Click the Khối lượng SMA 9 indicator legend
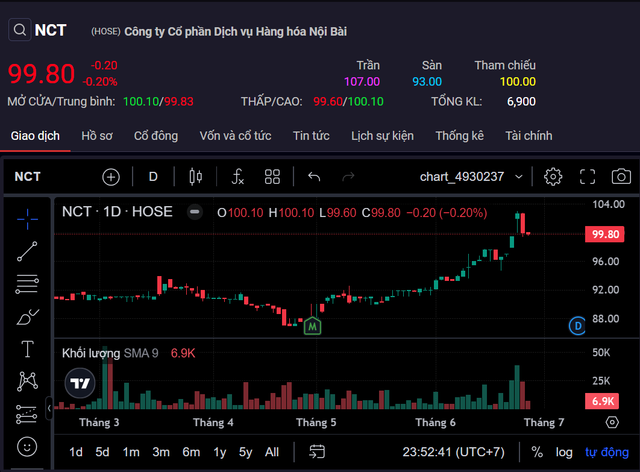 [110, 353]
